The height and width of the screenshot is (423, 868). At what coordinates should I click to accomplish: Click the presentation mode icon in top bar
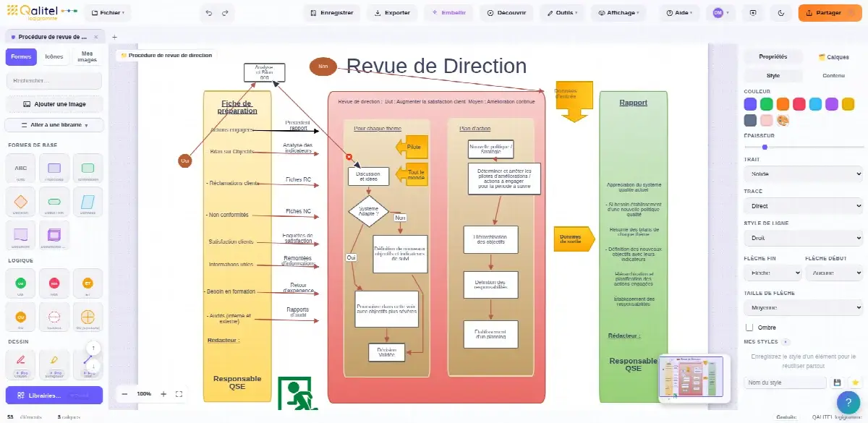coord(753,13)
